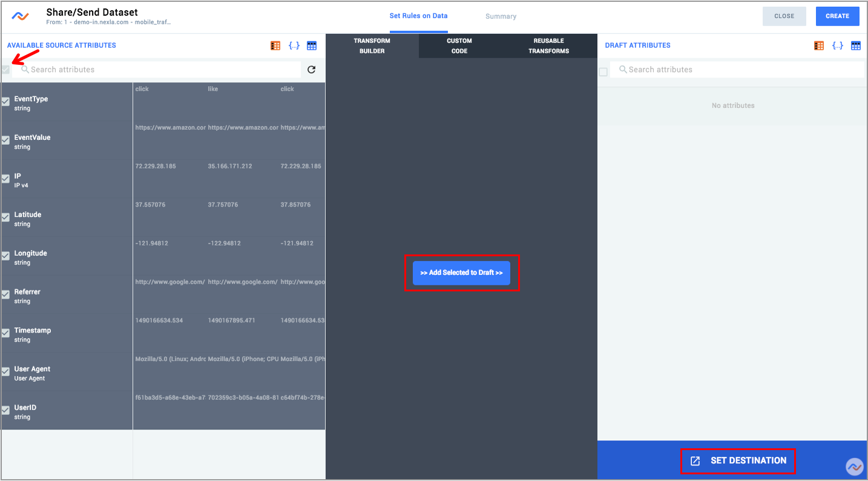868x481 pixels.
Task: Focus the draft Search attributes field
Action: 737,70
